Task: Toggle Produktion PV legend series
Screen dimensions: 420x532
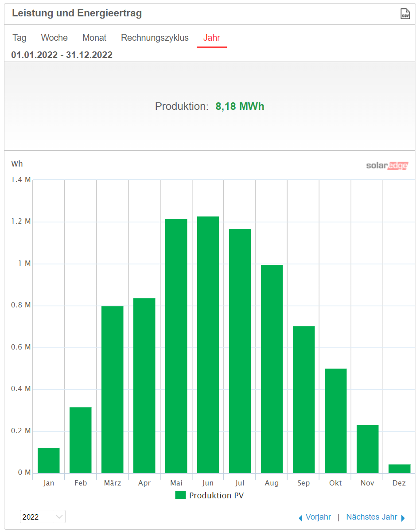Action: (x=210, y=495)
